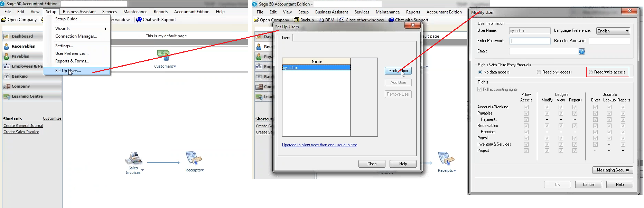Screen dimensions: 644x208
Task: Click Open Company in toolbar containing Backup
Action: coord(271,20)
